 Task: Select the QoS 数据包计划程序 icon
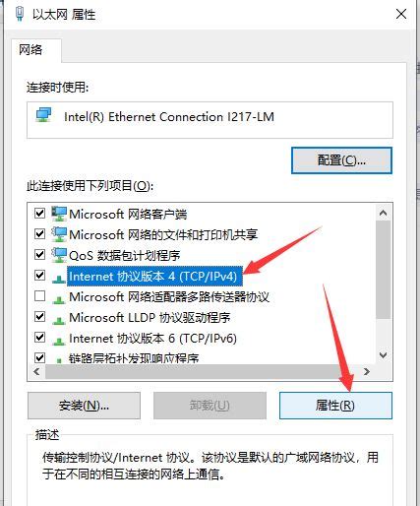click(59, 255)
